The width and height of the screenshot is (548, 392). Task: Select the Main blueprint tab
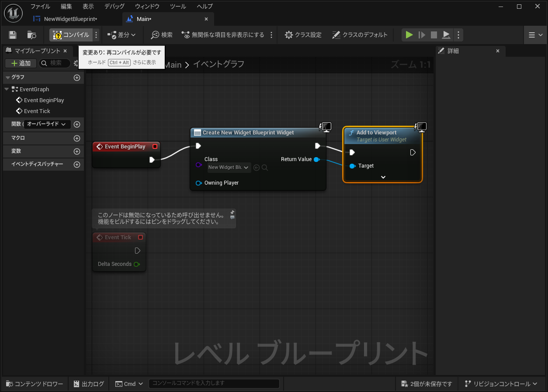pyautogui.click(x=144, y=19)
